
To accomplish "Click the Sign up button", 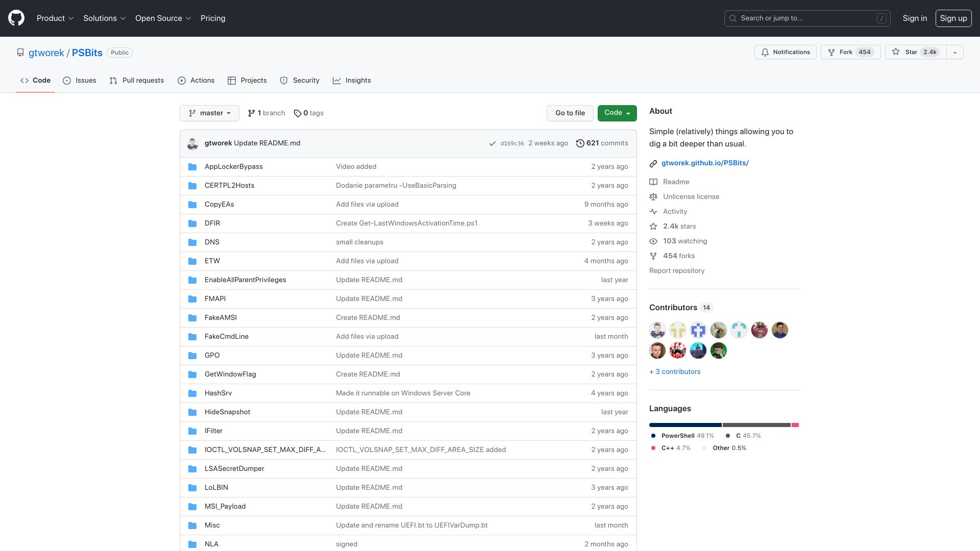I will pos(953,18).
